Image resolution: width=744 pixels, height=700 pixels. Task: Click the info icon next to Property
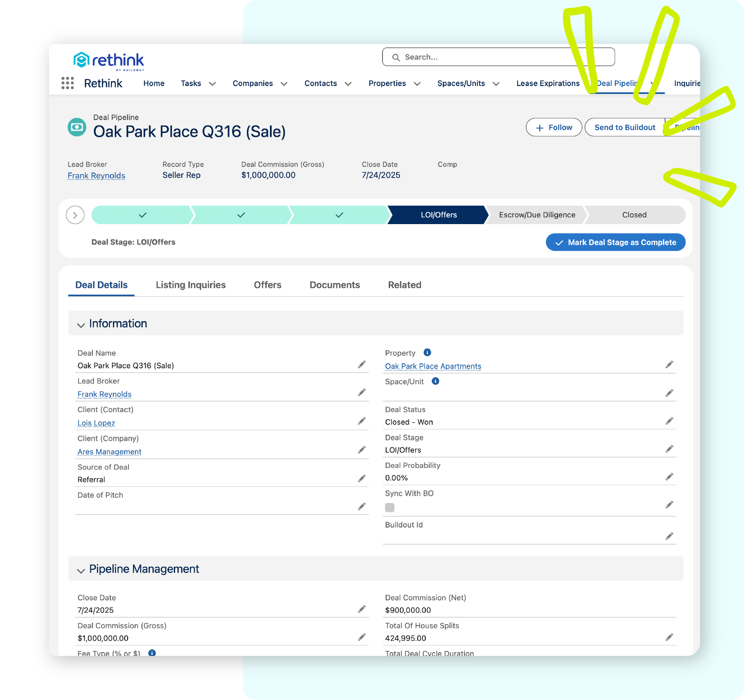pyautogui.click(x=427, y=353)
